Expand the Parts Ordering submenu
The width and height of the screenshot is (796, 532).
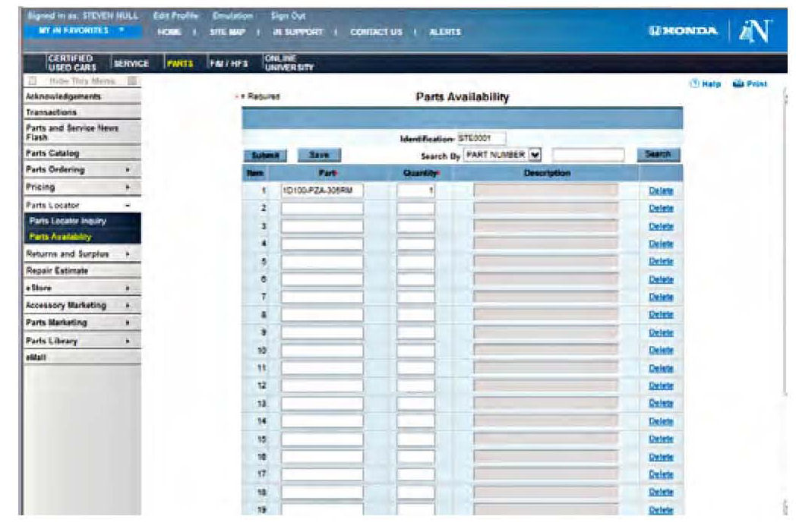tap(127, 170)
